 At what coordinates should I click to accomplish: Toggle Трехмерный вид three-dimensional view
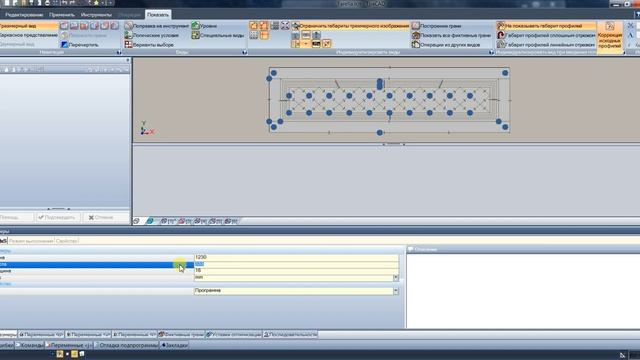tap(29, 26)
